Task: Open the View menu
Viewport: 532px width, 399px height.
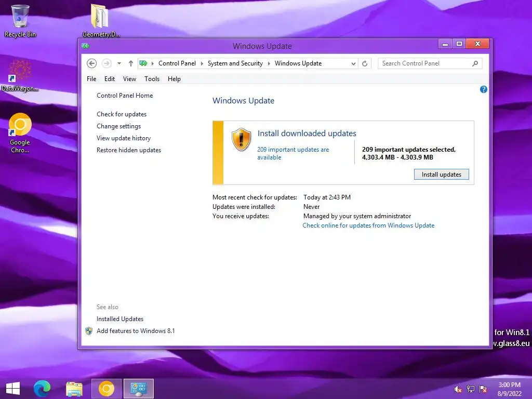Action: pyautogui.click(x=129, y=79)
